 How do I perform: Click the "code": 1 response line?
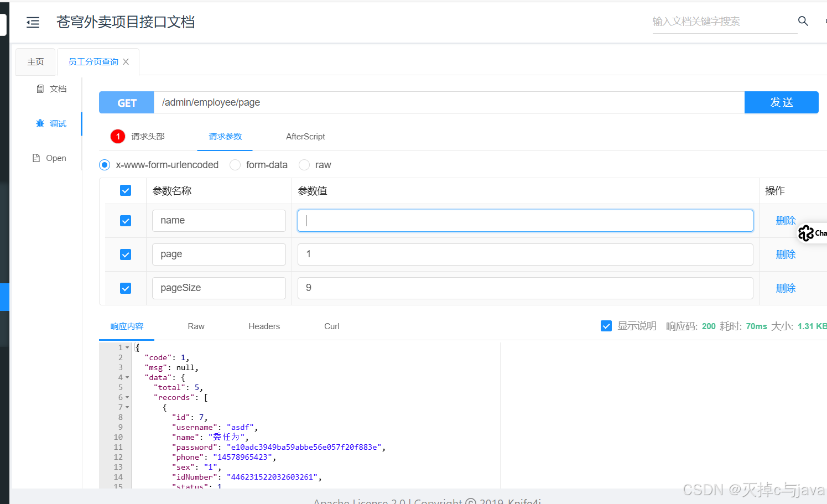click(167, 358)
